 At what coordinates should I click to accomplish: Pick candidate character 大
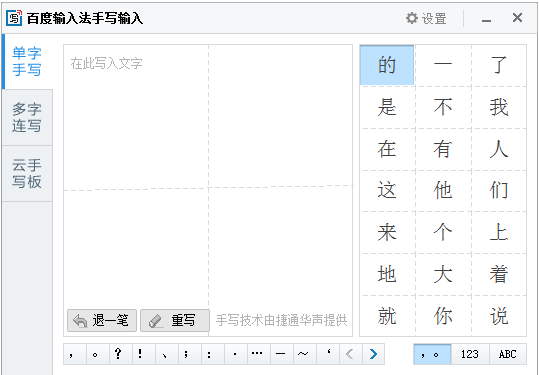coord(443,274)
